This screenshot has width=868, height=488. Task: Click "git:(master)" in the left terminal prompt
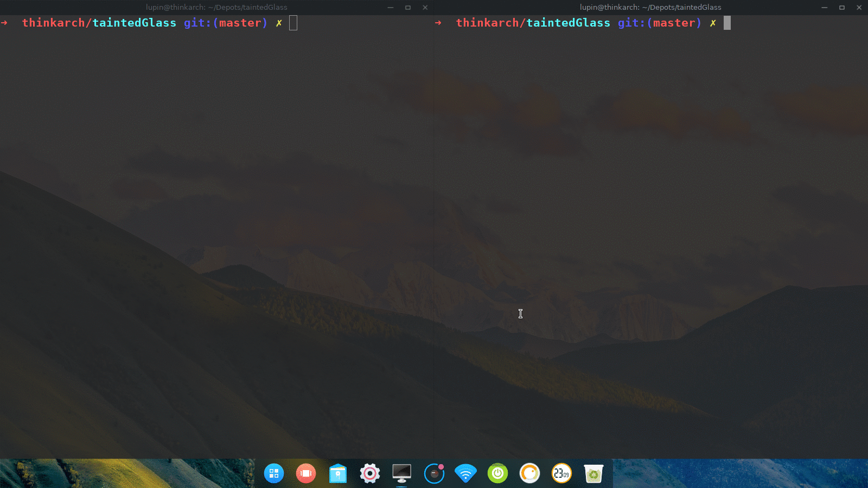point(226,23)
